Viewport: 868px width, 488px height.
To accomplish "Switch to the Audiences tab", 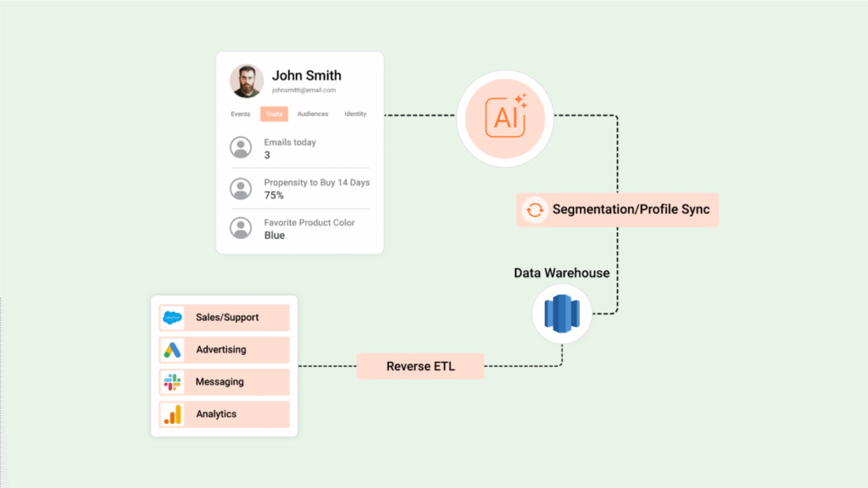I will 313,114.
